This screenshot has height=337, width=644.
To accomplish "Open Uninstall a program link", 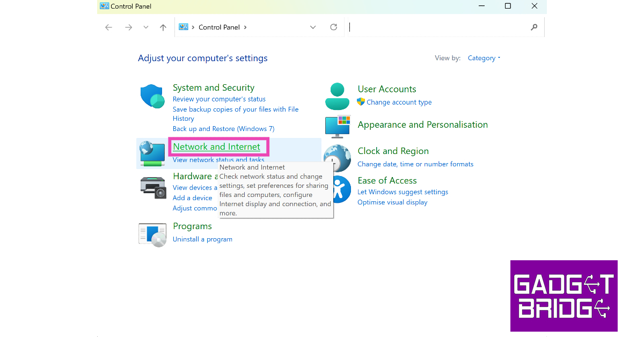I will coord(202,239).
